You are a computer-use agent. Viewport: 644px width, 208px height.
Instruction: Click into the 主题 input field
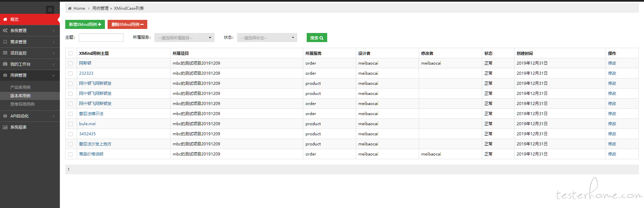pos(101,37)
